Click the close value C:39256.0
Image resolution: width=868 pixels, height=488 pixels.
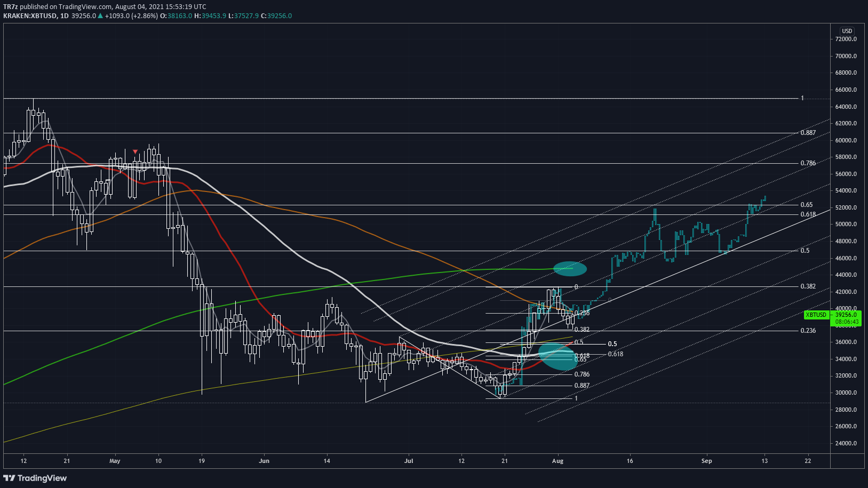[276, 16]
